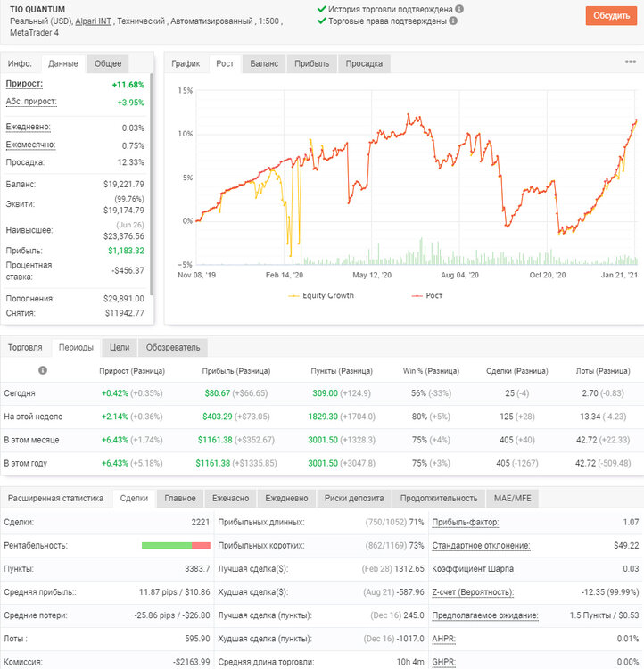Switch to the Просадка chart tab
This screenshot has width=644, height=669.
(364, 63)
